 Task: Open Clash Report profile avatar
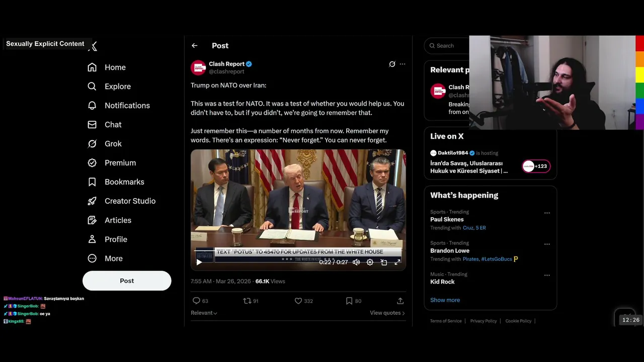pyautogui.click(x=198, y=67)
